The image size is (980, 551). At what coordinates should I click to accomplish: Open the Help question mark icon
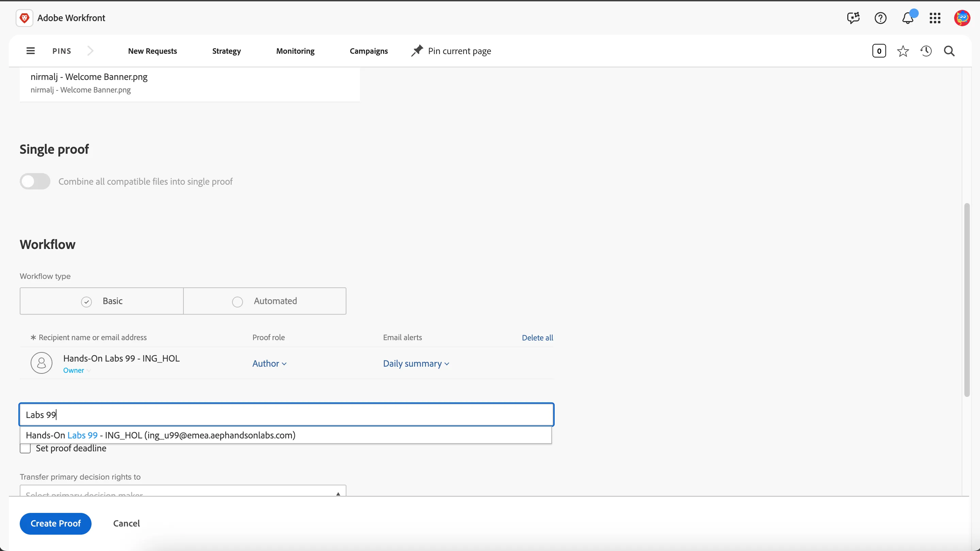coord(880,18)
